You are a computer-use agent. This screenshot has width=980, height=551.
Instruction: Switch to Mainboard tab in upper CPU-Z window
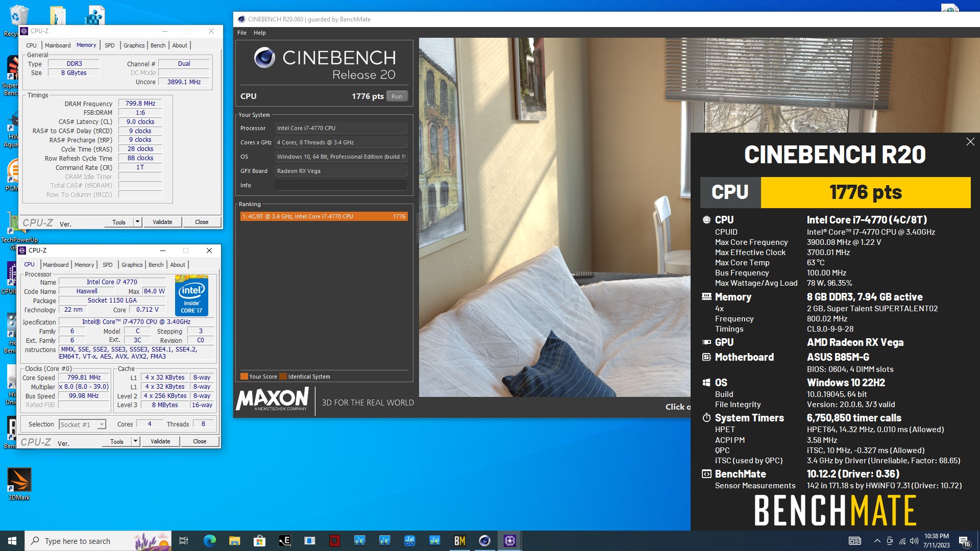coord(58,45)
